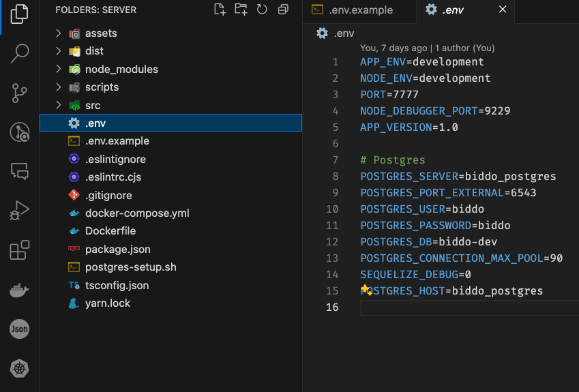Open the Kubernetes view in activity bar
The height and width of the screenshot is (392, 579).
pos(19,368)
